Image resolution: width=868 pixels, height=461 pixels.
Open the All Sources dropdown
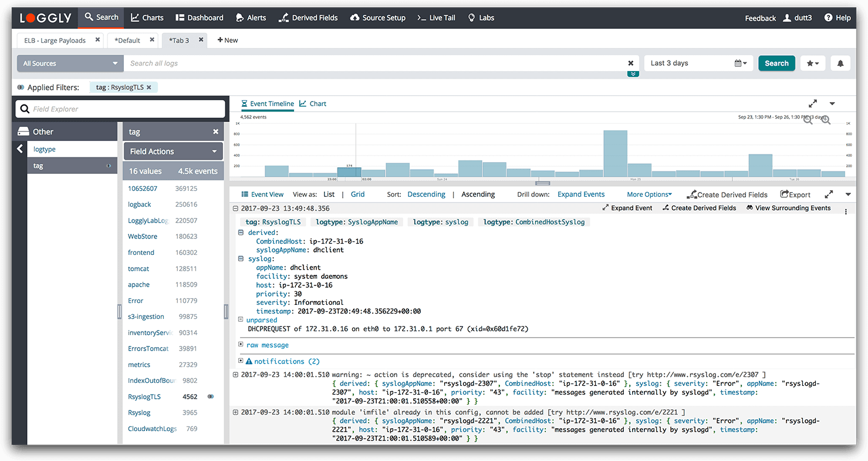(70, 63)
